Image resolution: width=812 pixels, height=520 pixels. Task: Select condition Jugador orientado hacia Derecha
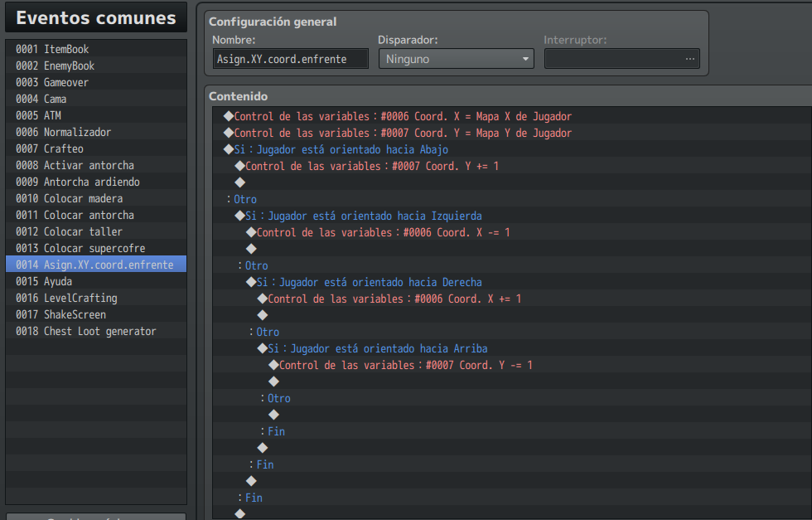click(x=512, y=282)
